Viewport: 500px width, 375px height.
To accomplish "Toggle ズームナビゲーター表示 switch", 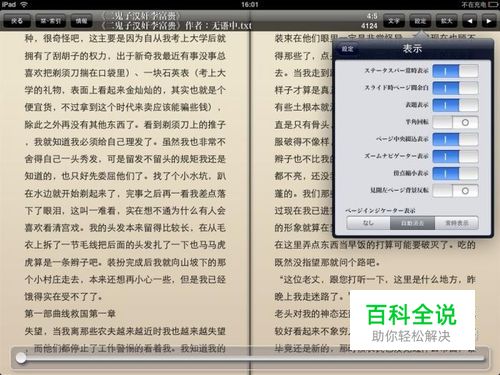I will [x=455, y=156].
